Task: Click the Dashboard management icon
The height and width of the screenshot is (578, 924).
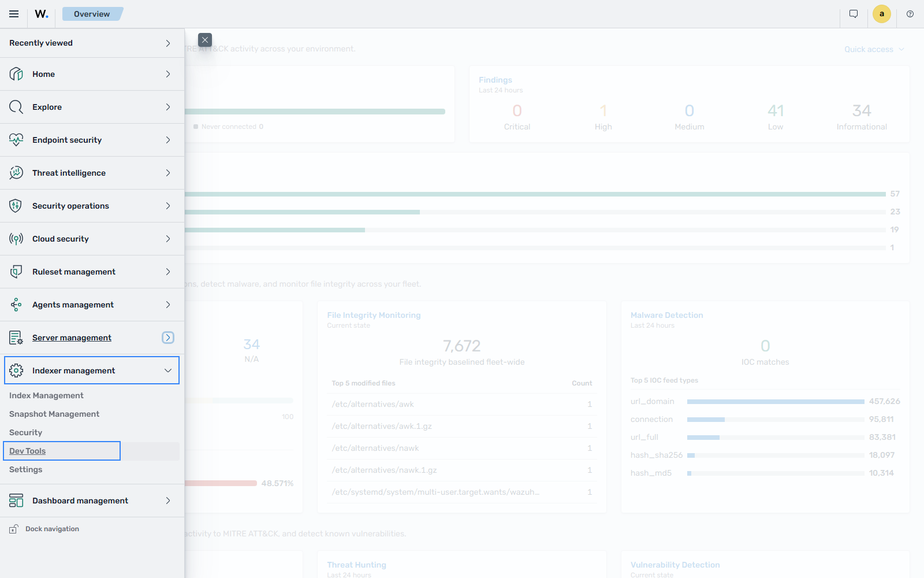Action: click(x=16, y=501)
